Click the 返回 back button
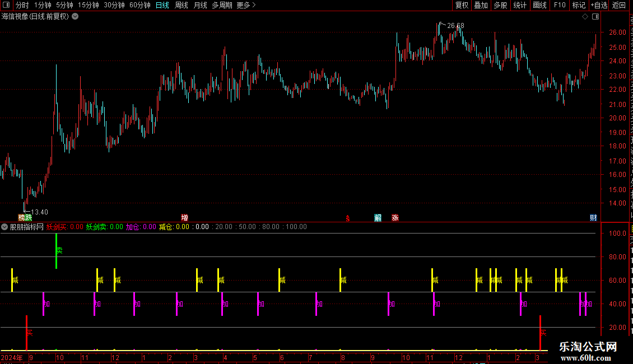 [618, 5]
